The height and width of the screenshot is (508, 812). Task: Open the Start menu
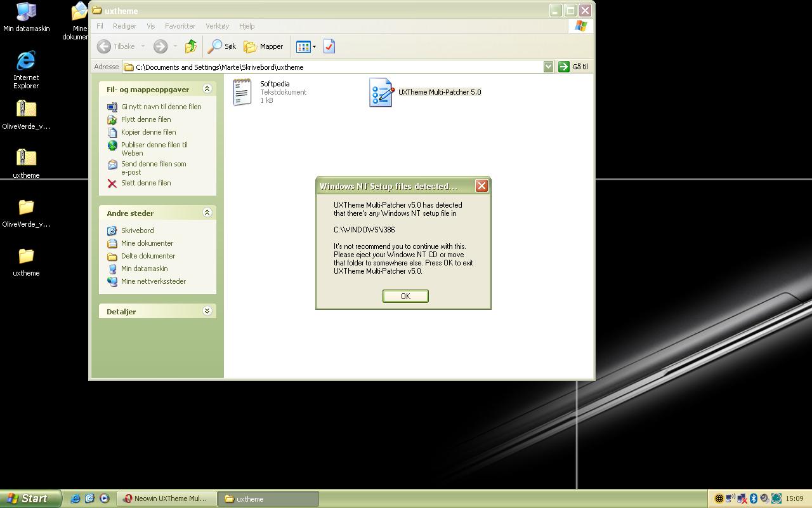click(30, 498)
